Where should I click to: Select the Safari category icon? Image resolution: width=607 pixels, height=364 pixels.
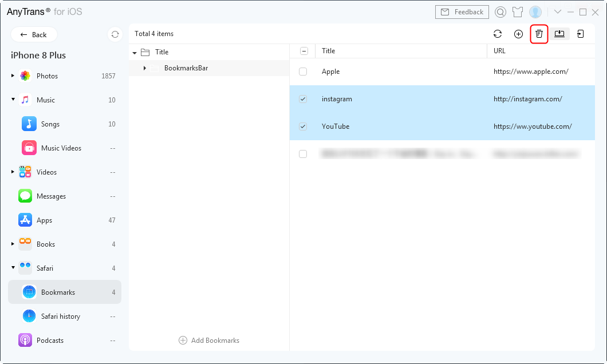(25, 268)
